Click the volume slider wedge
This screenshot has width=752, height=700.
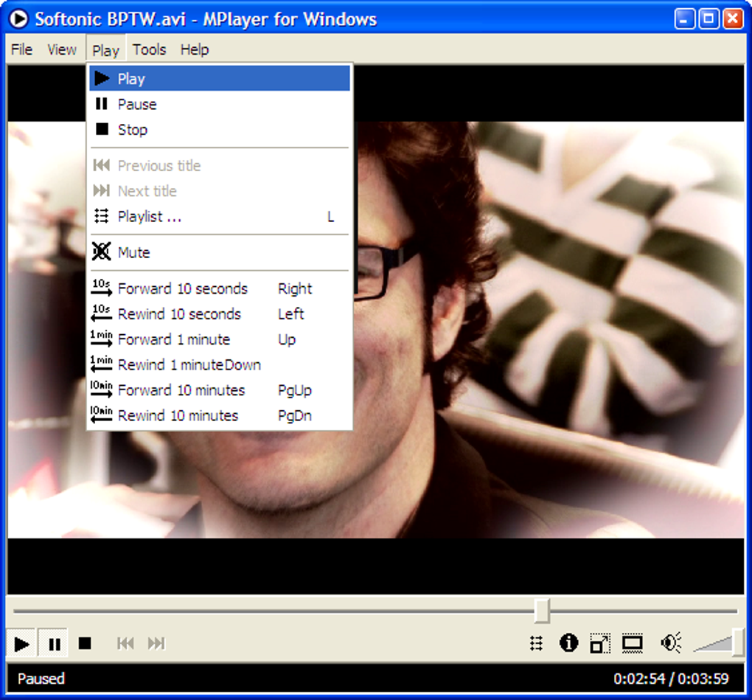pyautogui.click(x=713, y=643)
